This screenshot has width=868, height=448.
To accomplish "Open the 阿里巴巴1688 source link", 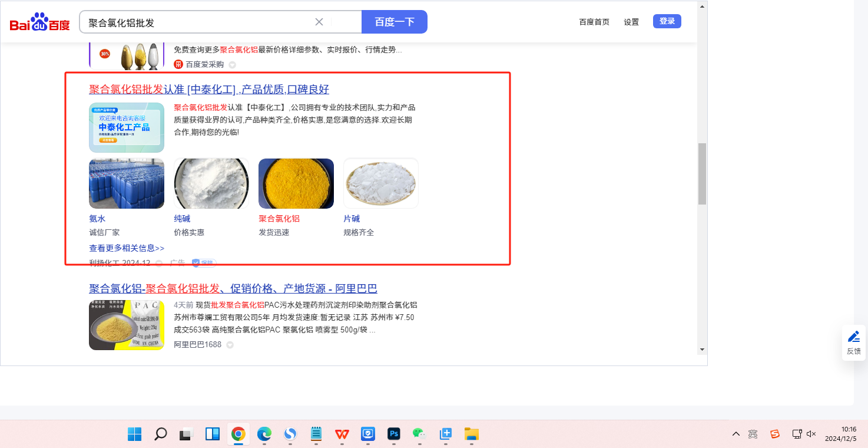I will [x=197, y=344].
